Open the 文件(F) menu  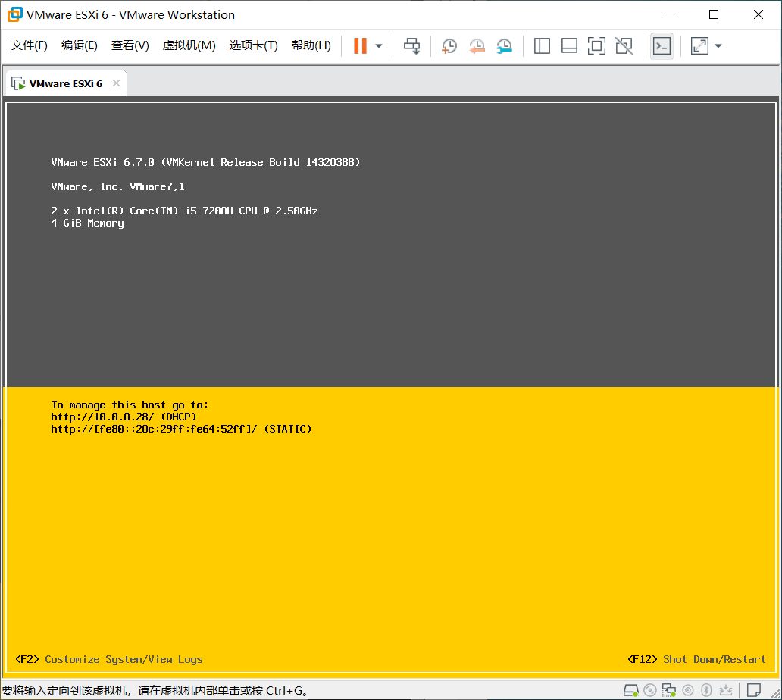(x=30, y=45)
